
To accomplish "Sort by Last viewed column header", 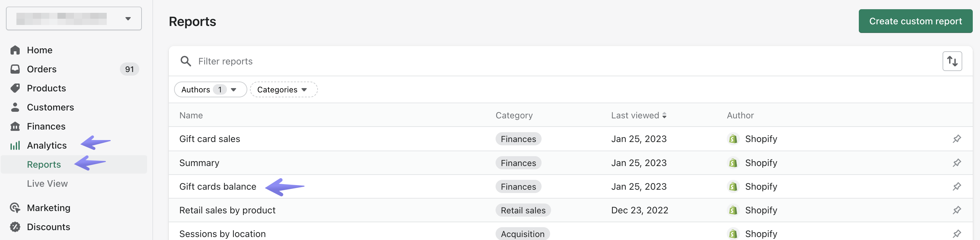I will 638,115.
